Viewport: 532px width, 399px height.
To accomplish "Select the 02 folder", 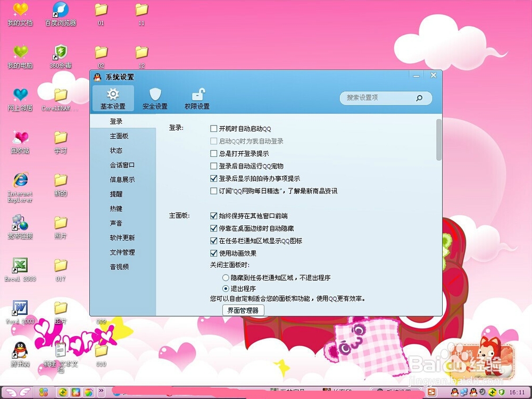I will (x=101, y=57).
